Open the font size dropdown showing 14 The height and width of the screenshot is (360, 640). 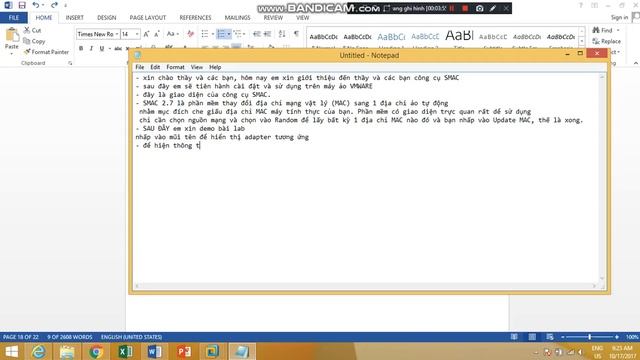point(137,34)
